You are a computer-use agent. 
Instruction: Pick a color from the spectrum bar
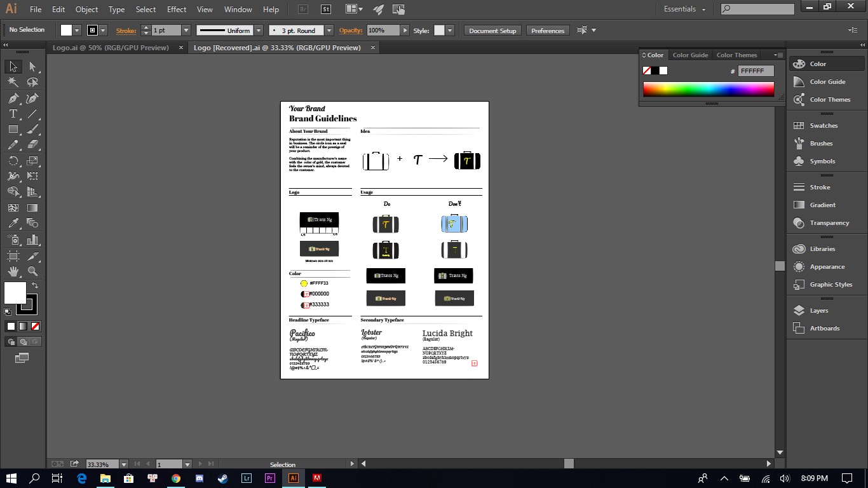pos(709,89)
